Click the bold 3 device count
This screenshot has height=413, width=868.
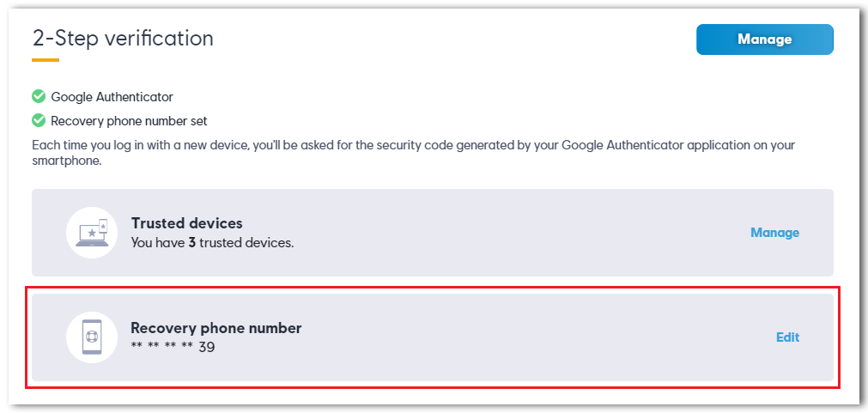[191, 242]
